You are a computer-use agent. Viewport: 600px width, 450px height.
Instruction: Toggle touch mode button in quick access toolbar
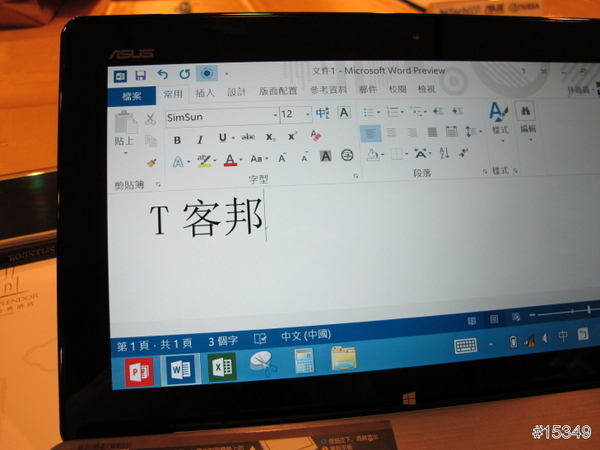click(207, 73)
